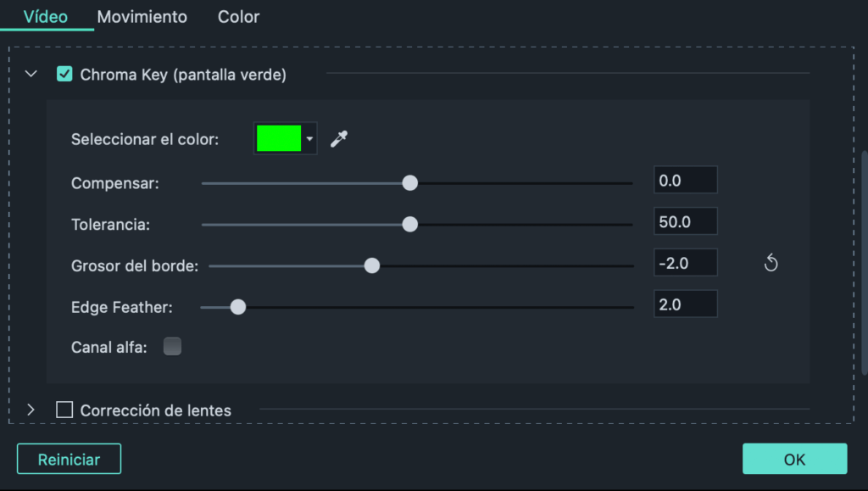Collapse the Chroma Key section

[x=31, y=74]
